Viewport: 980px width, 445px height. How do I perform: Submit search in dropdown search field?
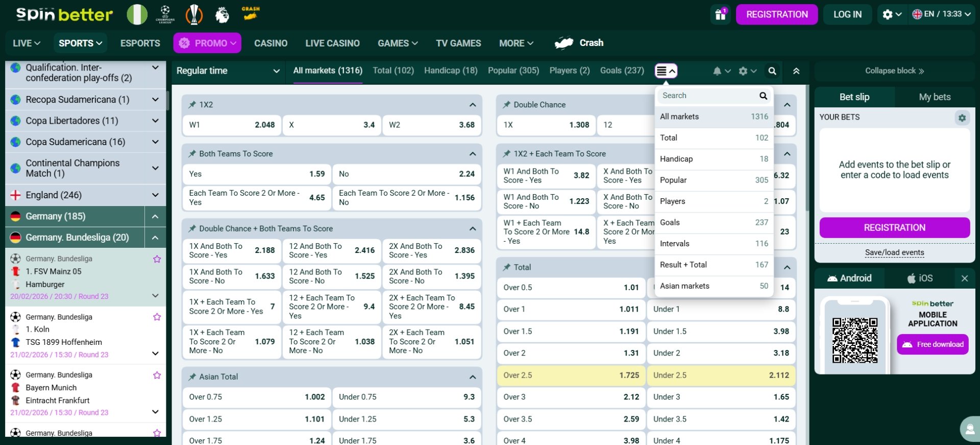pyautogui.click(x=763, y=96)
